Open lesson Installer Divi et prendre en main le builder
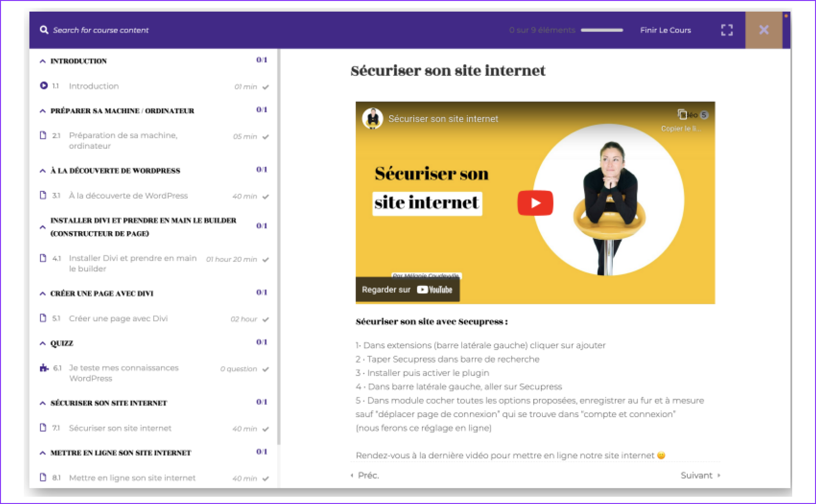Screen dimensions: 816x504 click(x=133, y=263)
